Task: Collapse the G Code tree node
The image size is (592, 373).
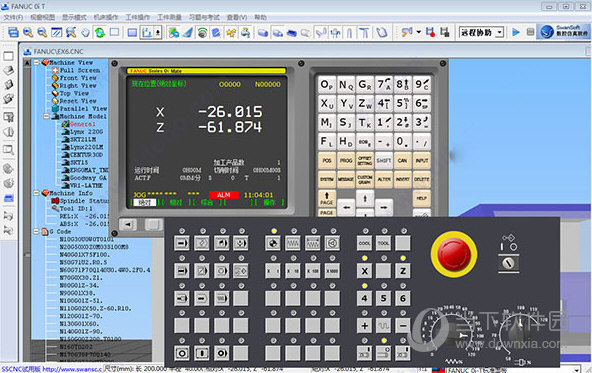Action: (36, 231)
